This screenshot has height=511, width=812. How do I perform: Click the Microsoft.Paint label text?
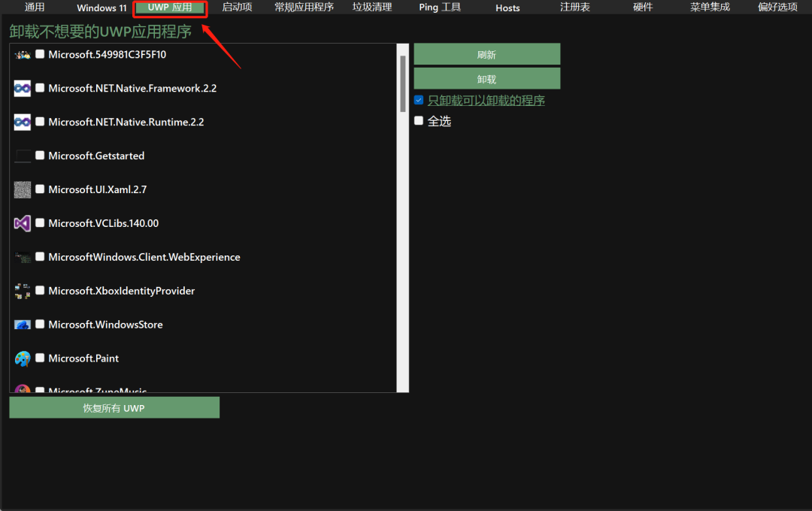(83, 358)
